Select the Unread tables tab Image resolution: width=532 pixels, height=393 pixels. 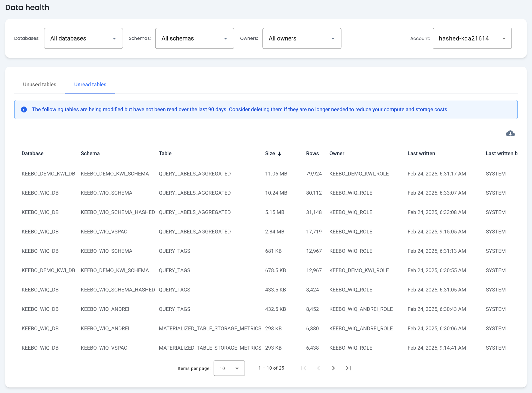pos(90,84)
